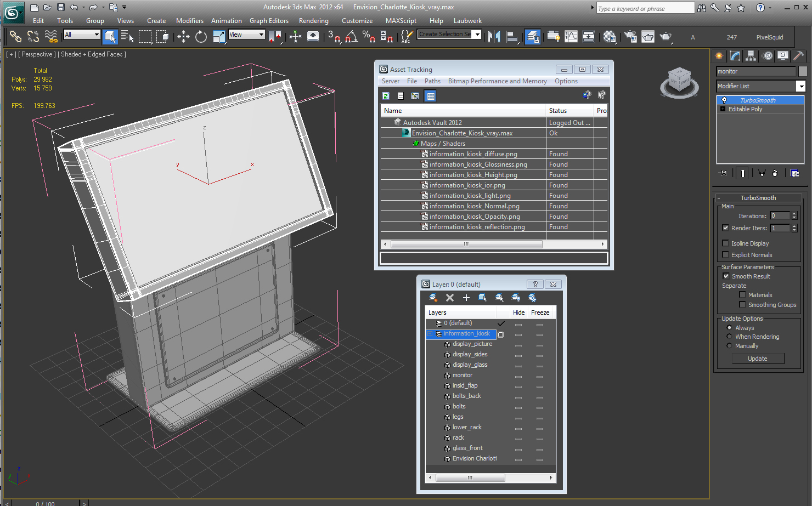Viewport: 812px width, 506px height.
Task: Toggle Smooth Result checkbox
Action: point(726,276)
